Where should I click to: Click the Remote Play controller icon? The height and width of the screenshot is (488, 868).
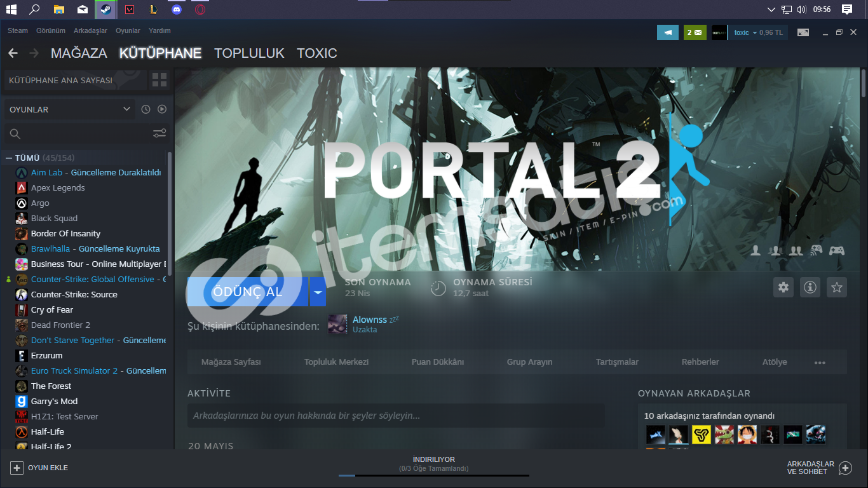[816, 250]
